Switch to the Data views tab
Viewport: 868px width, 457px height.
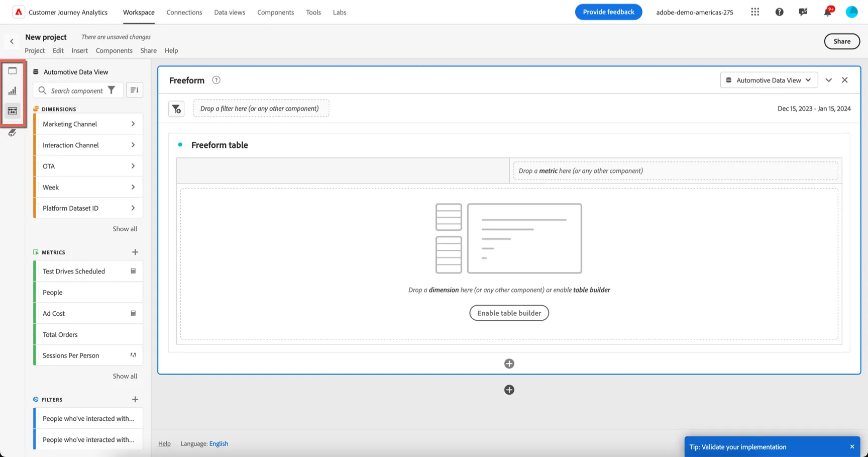click(x=230, y=12)
